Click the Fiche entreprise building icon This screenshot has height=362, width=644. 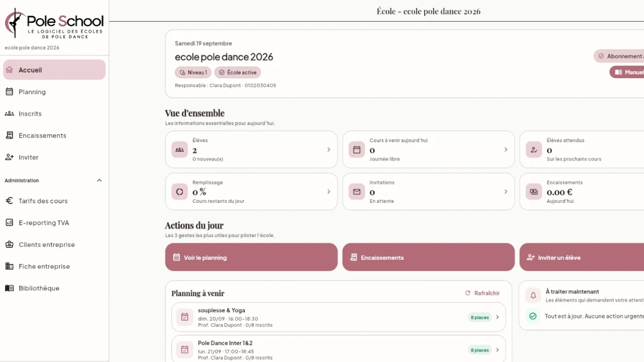9,266
